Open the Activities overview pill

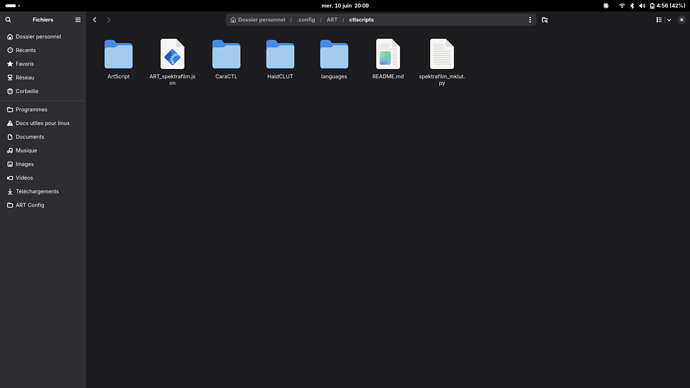12,6
